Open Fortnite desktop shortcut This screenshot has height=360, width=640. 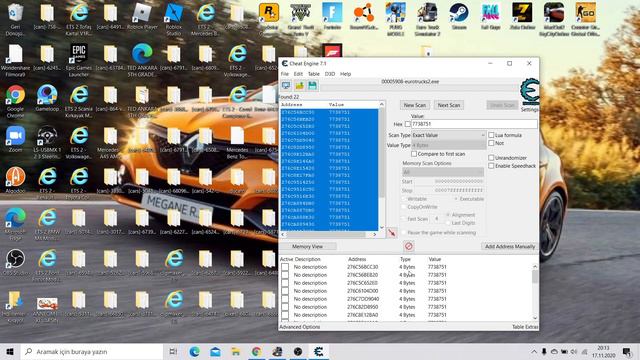click(332, 17)
